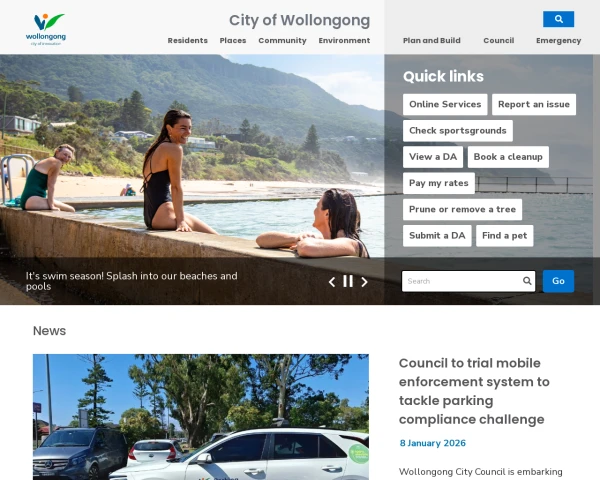Open the Residents menu

pyautogui.click(x=188, y=41)
